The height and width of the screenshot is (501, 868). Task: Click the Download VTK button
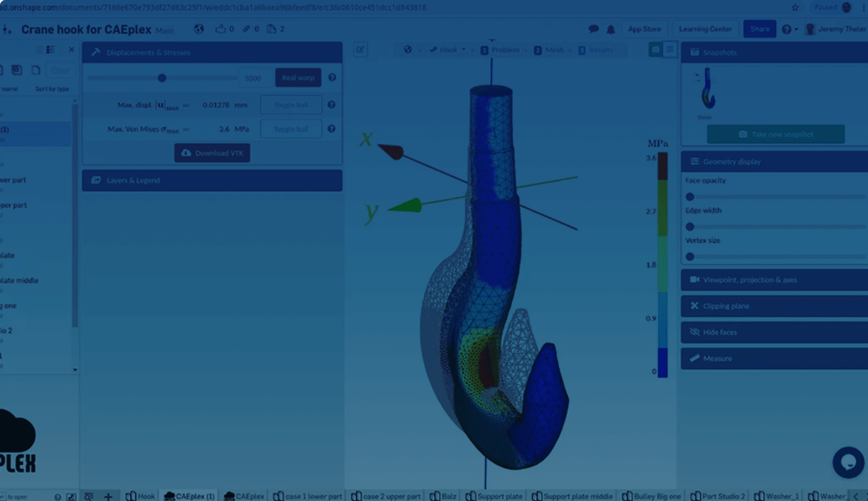click(212, 153)
